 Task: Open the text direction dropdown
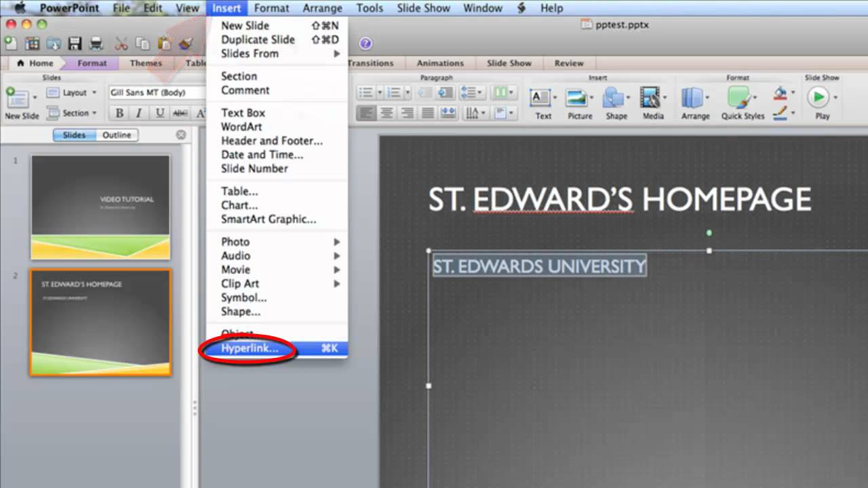tap(475, 113)
